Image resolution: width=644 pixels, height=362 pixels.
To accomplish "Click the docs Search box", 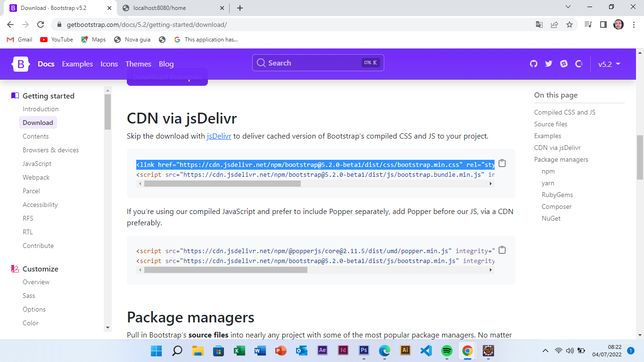I will [318, 63].
